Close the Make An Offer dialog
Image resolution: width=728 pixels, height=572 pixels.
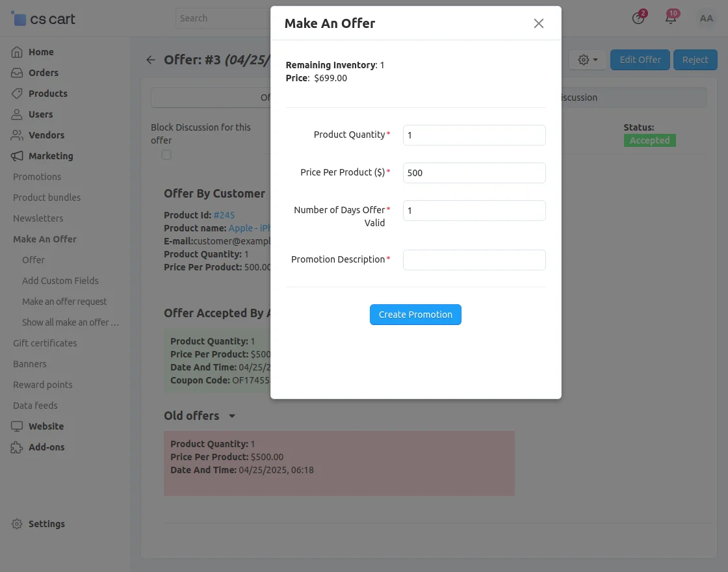tap(538, 23)
